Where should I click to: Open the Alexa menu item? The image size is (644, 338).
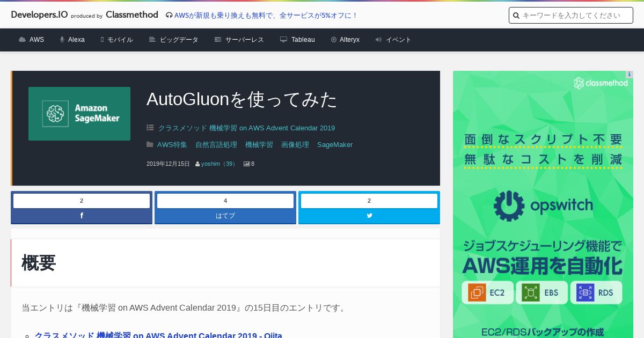coord(76,40)
